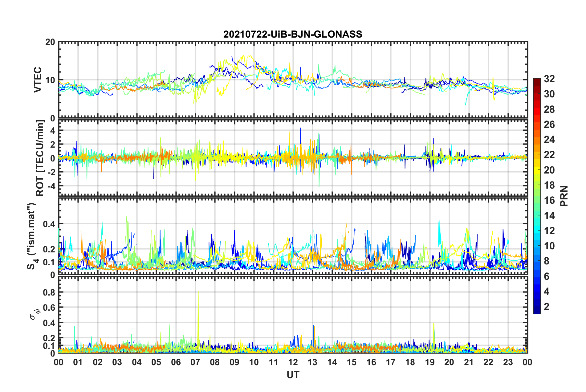
Task: Click UT axis hour label 13
Action: click(x=312, y=362)
